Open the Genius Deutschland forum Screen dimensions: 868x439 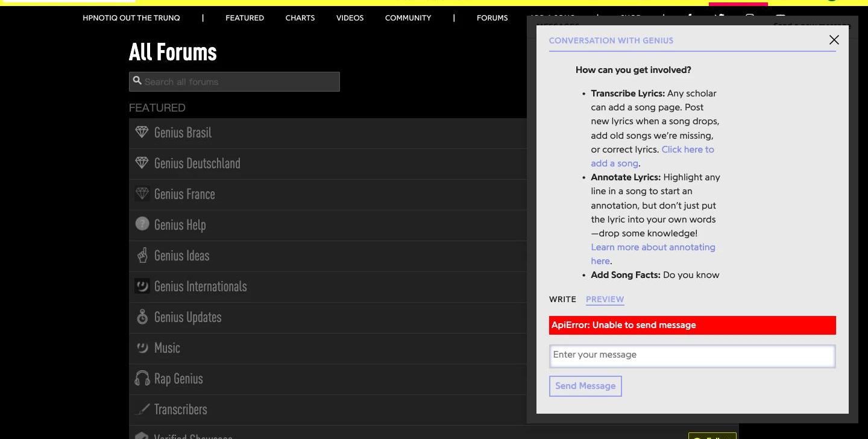tap(197, 163)
